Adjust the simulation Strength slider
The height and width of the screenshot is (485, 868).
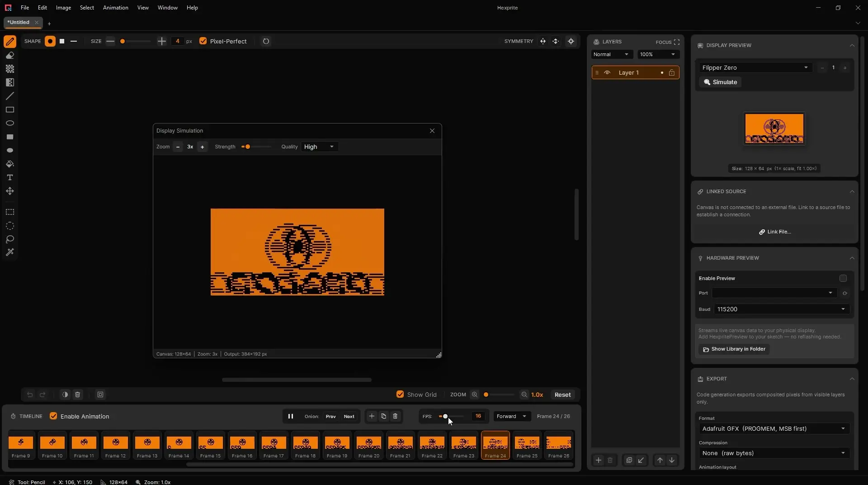click(x=257, y=147)
